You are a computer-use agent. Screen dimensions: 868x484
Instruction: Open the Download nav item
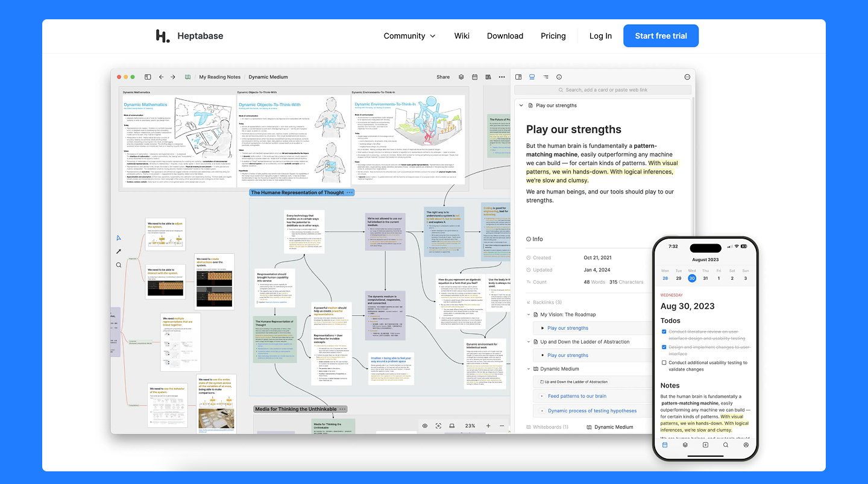(505, 36)
